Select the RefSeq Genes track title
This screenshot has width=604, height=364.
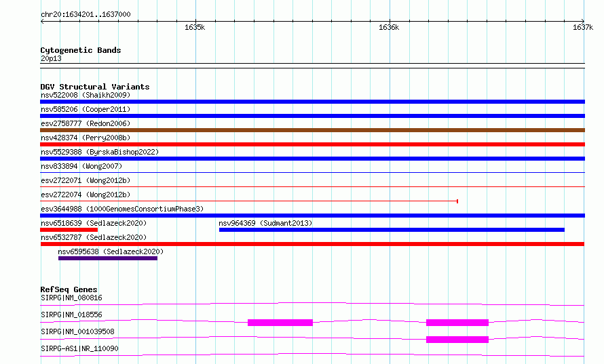point(69,289)
